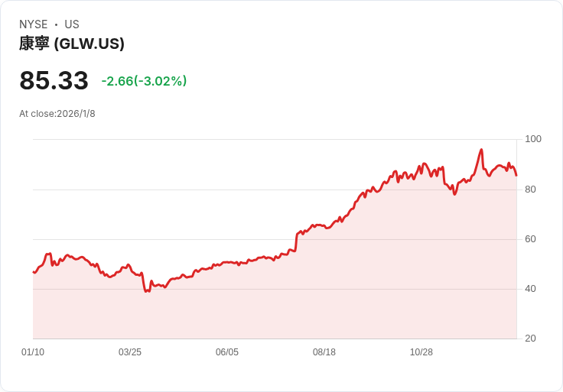This screenshot has height=392, width=563.
Task: Click the 100 price axis label
Action: (x=533, y=139)
